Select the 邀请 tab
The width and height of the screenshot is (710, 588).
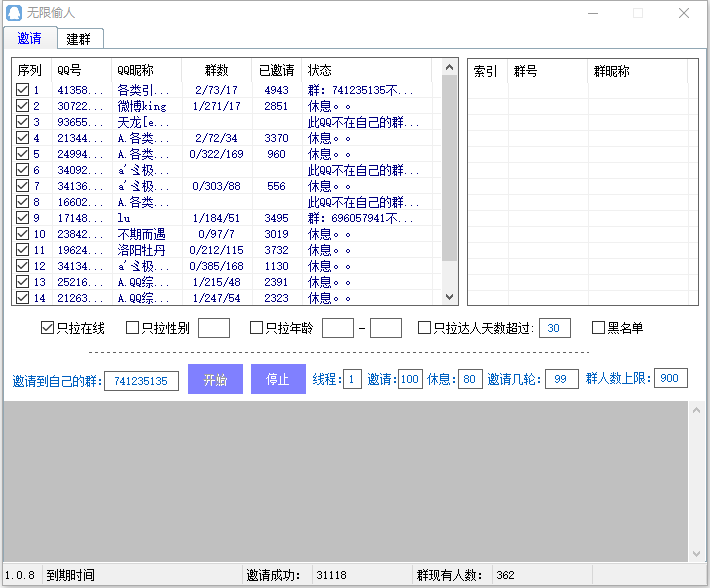pyautogui.click(x=29, y=38)
